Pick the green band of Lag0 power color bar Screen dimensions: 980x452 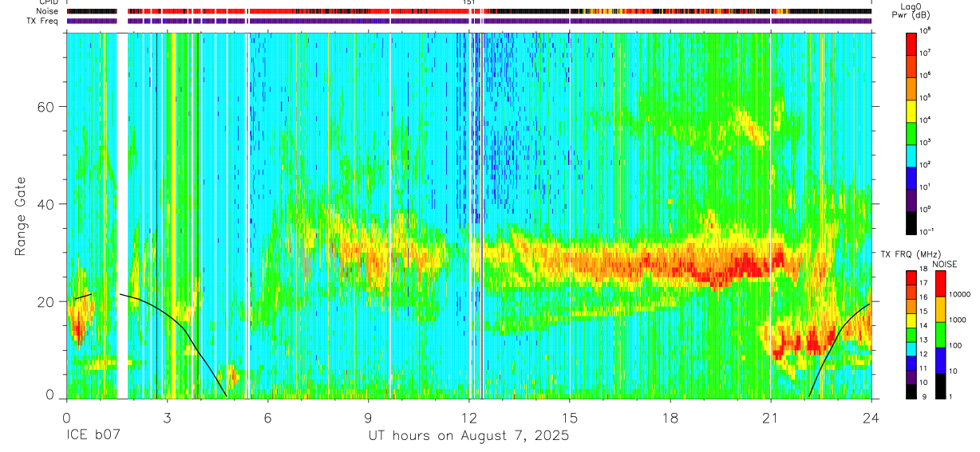911,132
